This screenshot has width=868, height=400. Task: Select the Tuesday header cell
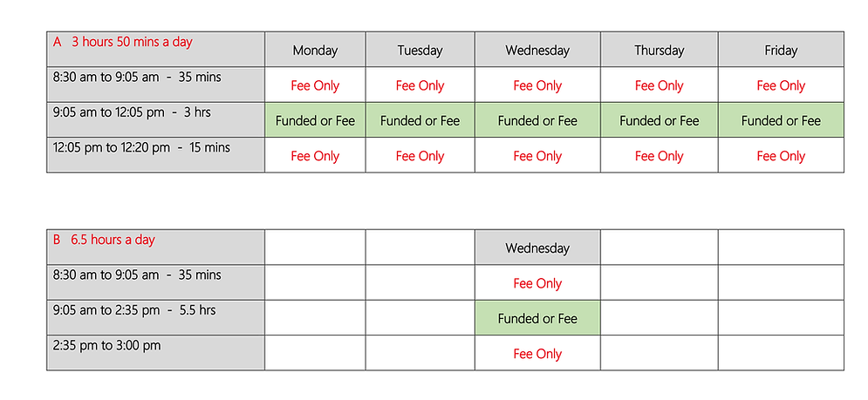coord(420,50)
